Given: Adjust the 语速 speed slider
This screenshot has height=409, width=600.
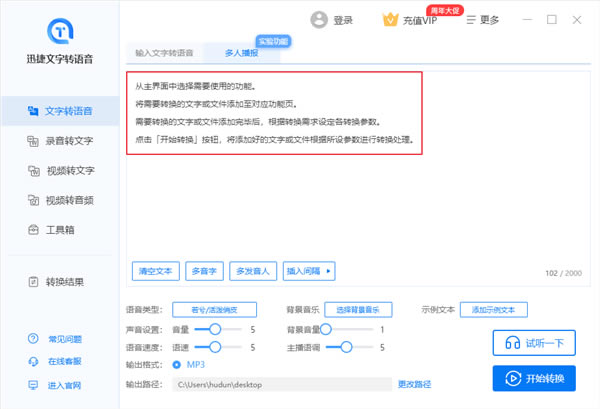Looking at the screenshot, I should tap(215, 347).
